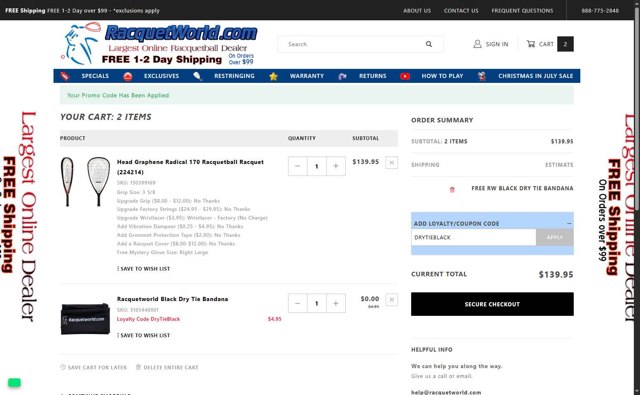
Task: Click the Christmas in July santa icon
Action: pos(482,76)
